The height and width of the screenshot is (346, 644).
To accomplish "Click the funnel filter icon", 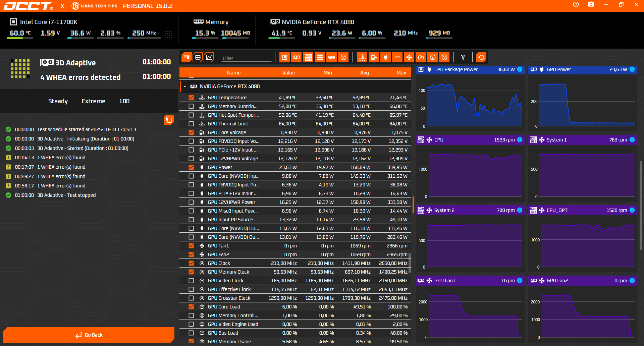I will [463, 57].
